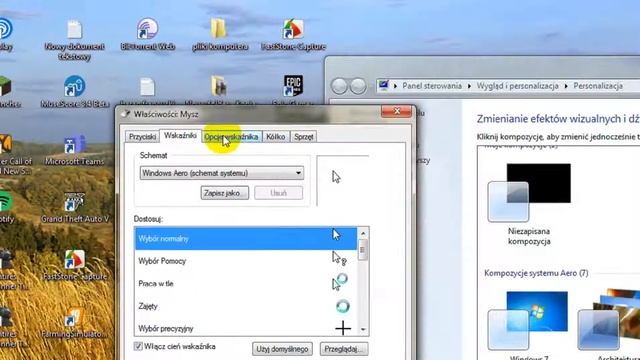Click Personalizacja breadcrumb item
Screen dimensions: 640x360
[598, 86]
